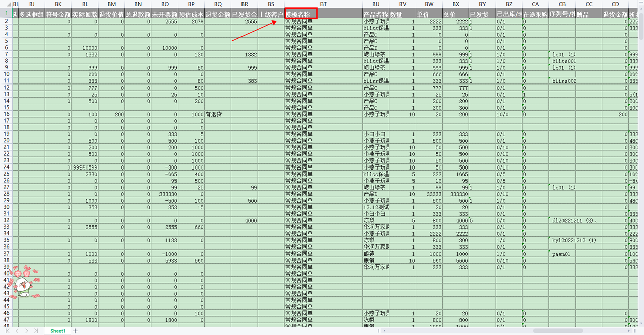The image size is (644, 335).
Task: Select column BW header
Action: point(429,4)
